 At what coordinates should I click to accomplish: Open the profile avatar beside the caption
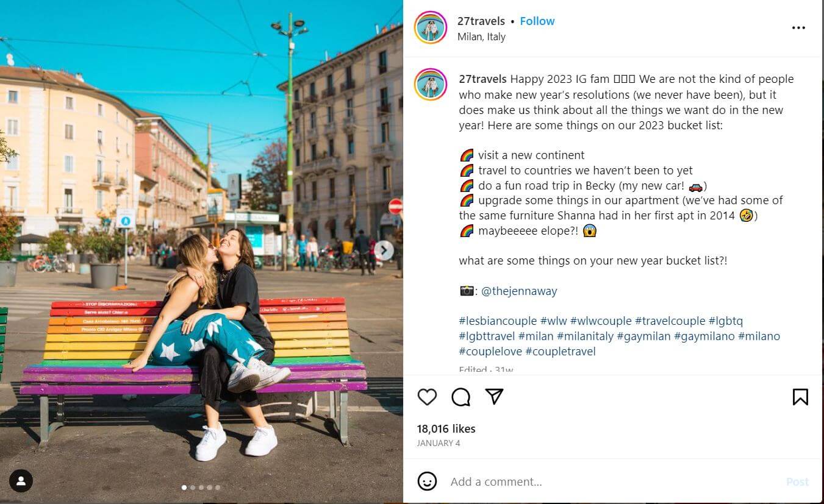coord(431,84)
